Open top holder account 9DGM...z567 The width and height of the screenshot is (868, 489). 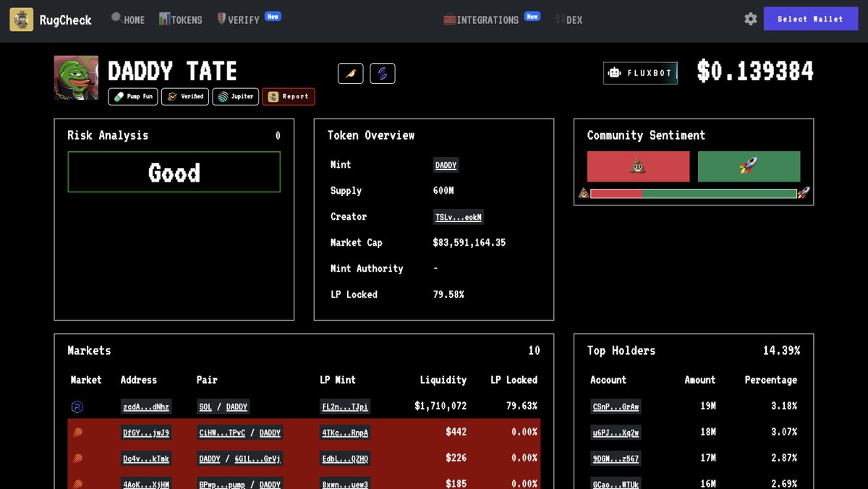tap(616, 459)
